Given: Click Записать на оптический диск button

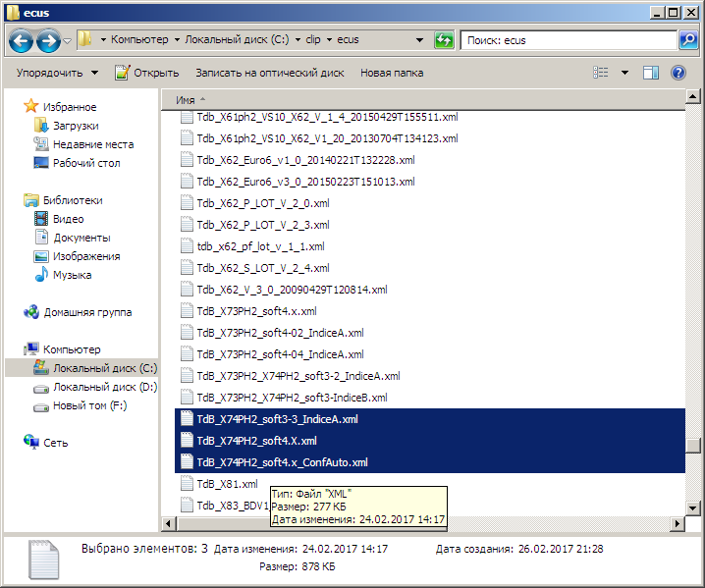Looking at the screenshot, I should click(x=269, y=73).
